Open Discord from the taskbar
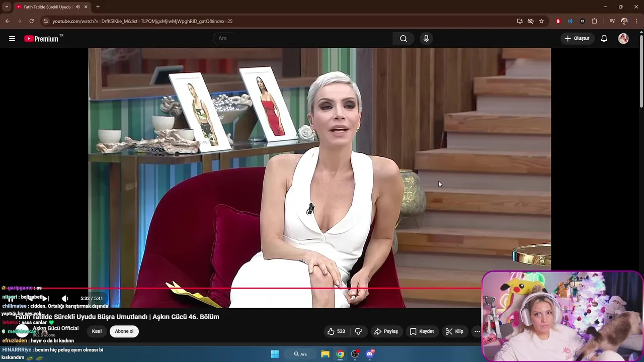 370,354
